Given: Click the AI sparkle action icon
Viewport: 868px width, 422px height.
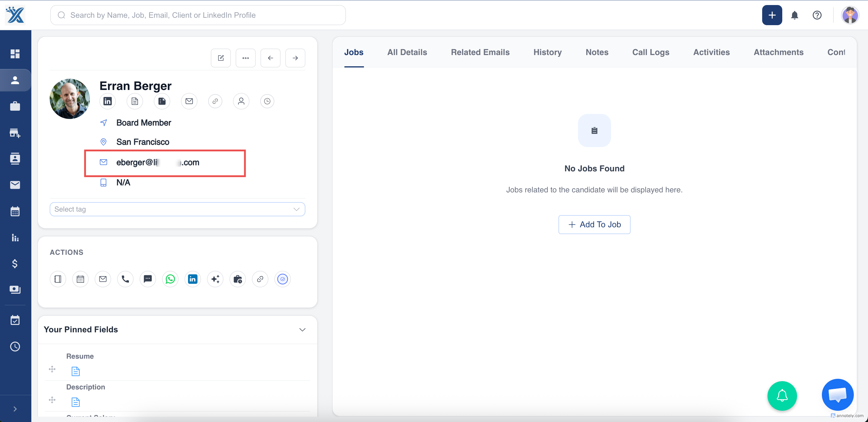Looking at the screenshot, I should 215,279.
